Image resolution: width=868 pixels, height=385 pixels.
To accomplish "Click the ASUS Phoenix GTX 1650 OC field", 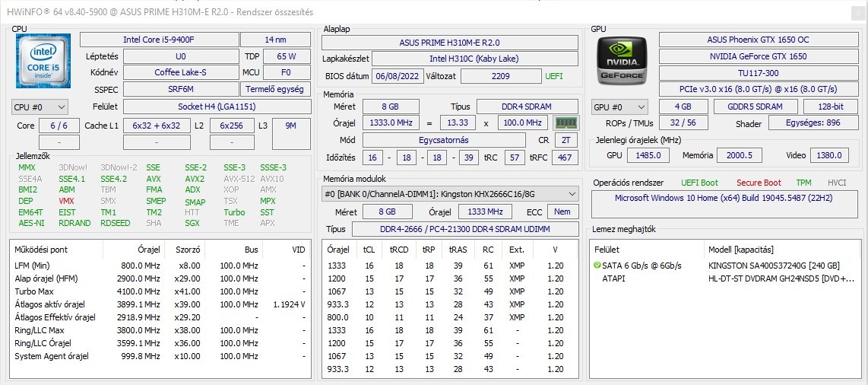I will 758,40.
